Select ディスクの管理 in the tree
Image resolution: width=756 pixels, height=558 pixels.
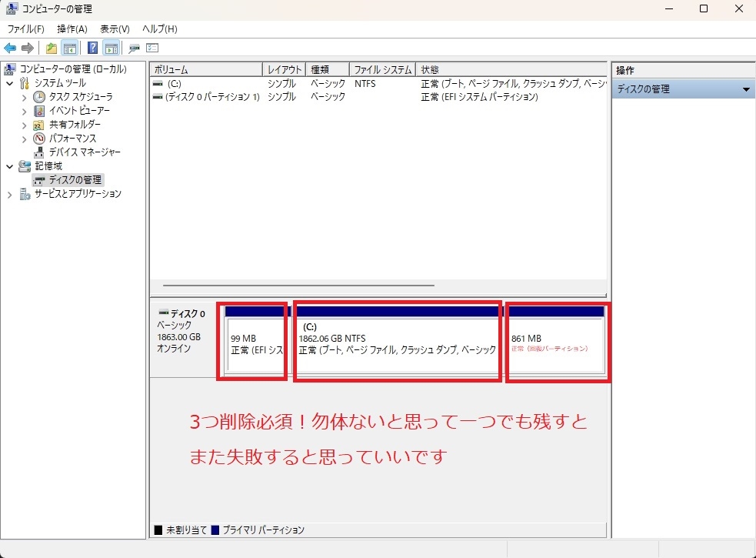75,180
